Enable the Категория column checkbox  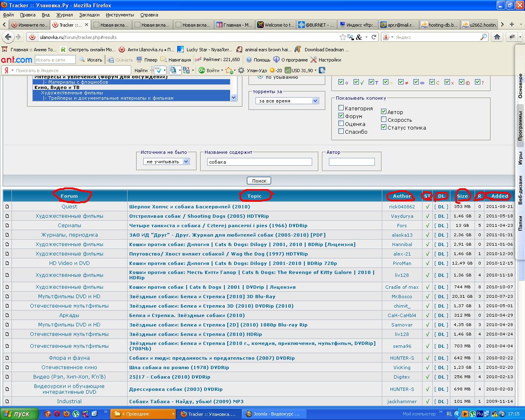click(341, 108)
